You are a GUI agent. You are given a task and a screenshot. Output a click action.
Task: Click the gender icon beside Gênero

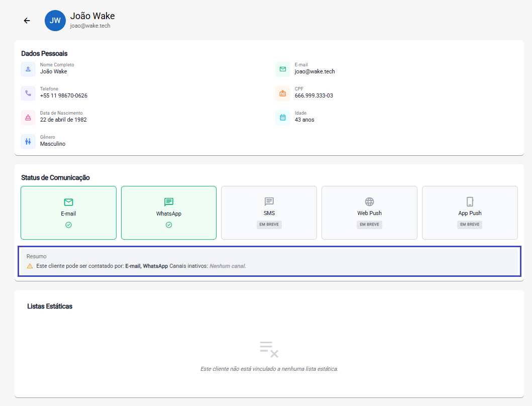28,141
